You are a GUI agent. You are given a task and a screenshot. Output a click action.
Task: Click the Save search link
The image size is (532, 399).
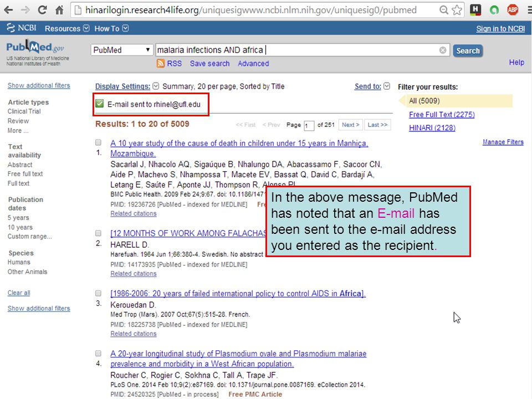point(209,63)
